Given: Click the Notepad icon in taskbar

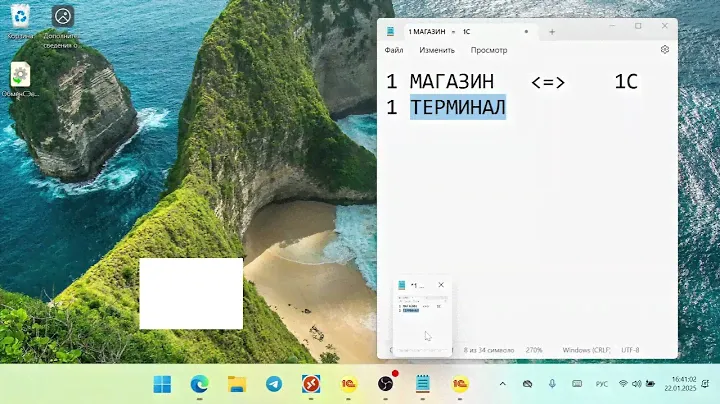Looking at the screenshot, I should (x=423, y=383).
